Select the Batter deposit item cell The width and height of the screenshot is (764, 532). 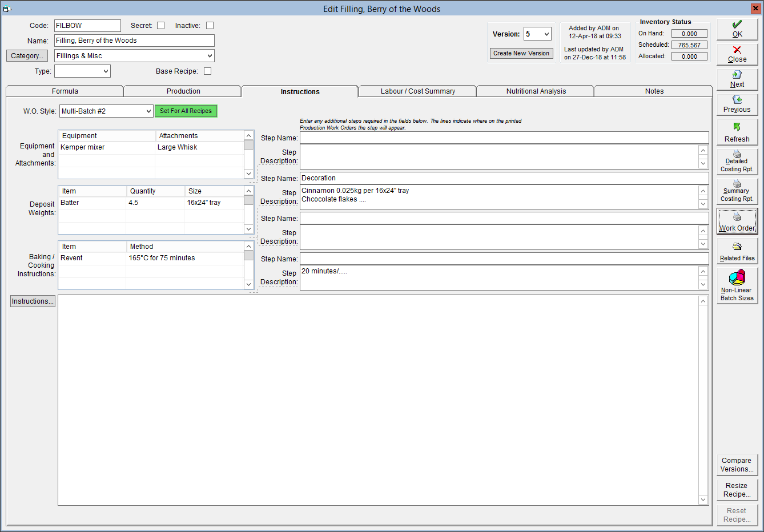(92, 203)
